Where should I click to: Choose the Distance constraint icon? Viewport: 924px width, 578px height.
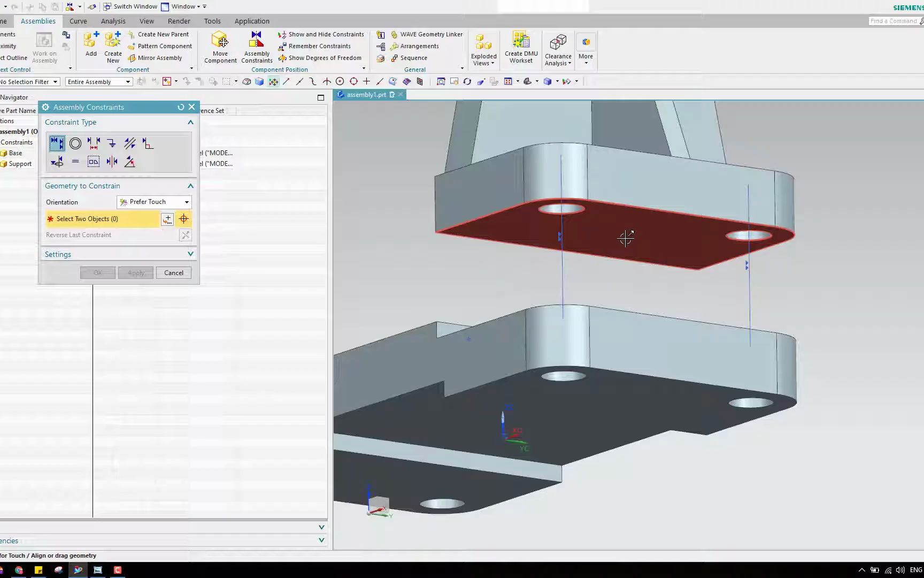pos(94,143)
